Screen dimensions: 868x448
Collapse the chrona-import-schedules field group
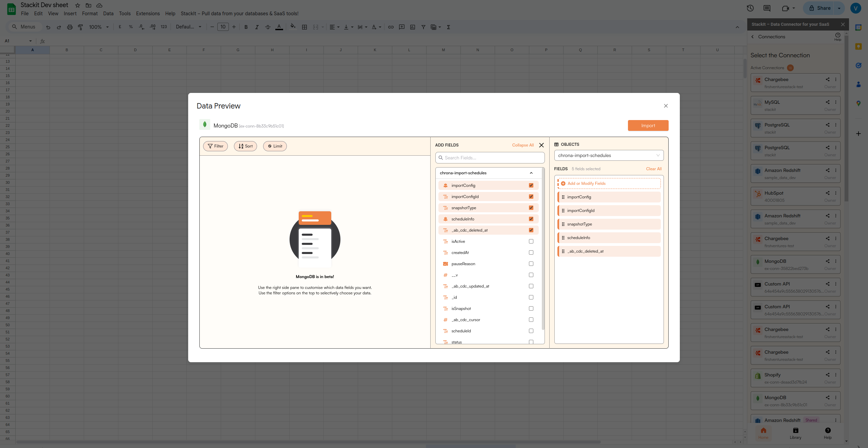coord(531,173)
